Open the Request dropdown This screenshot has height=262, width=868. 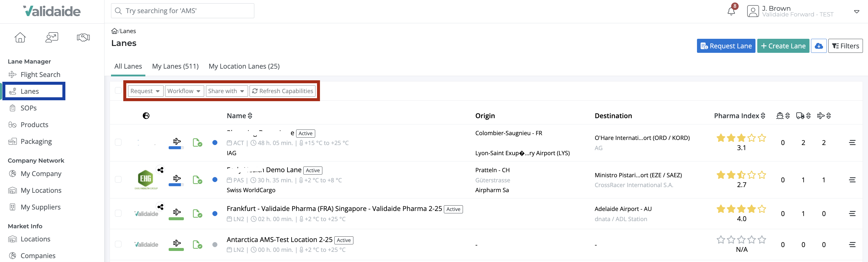146,91
